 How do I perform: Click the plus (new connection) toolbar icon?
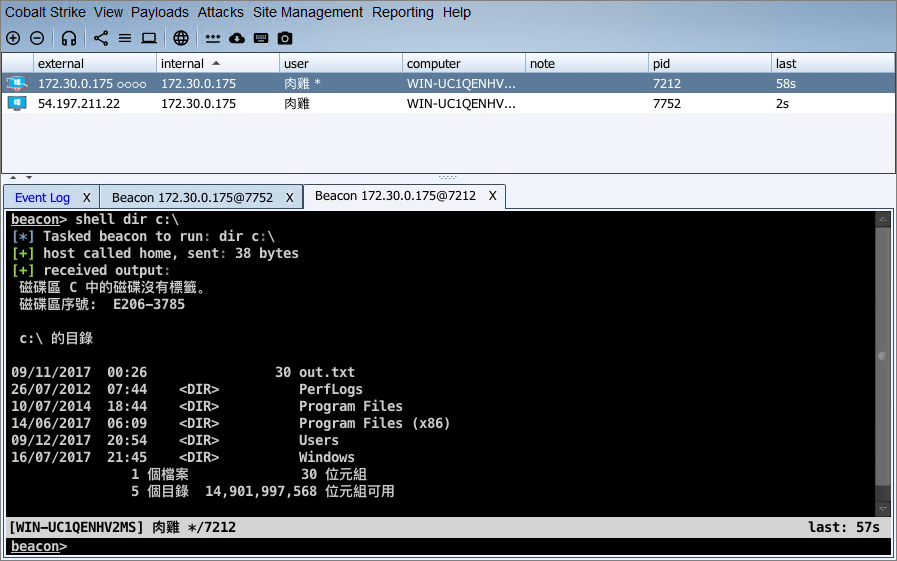tap(13, 38)
